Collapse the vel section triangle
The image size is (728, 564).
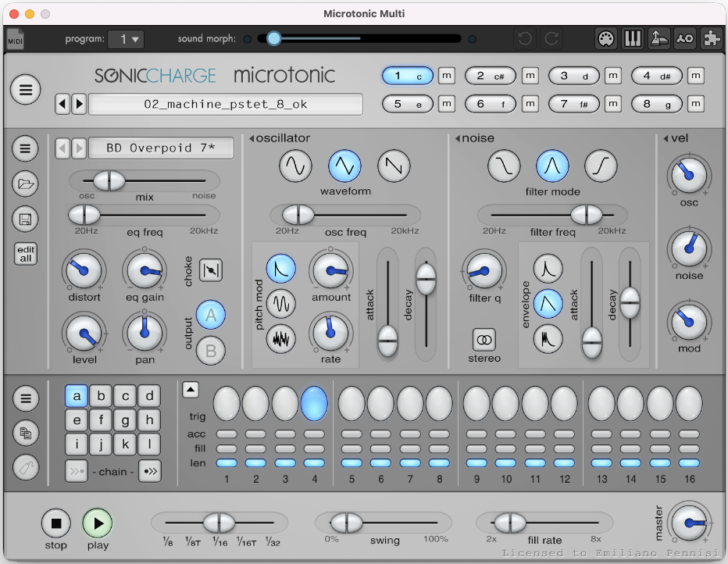tap(666, 138)
